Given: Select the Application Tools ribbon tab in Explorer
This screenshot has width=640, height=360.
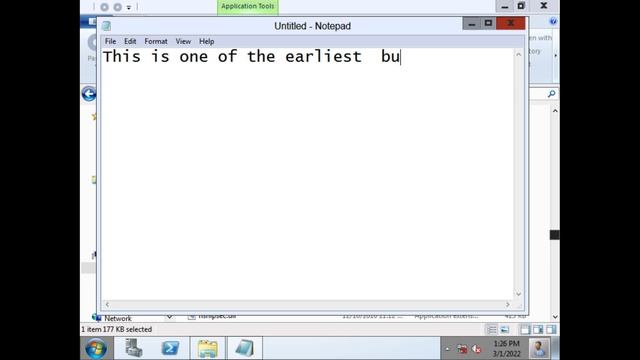Looking at the screenshot, I should click(248, 7).
